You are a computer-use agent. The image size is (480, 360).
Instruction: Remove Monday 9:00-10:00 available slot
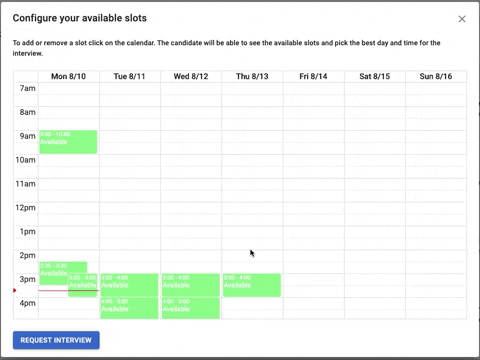click(x=68, y=142)
